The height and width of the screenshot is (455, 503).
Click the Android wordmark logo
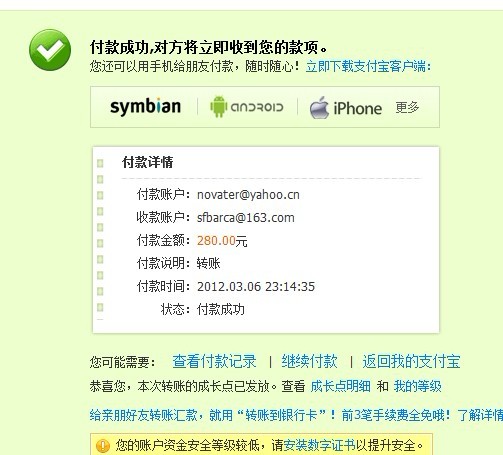257,107
